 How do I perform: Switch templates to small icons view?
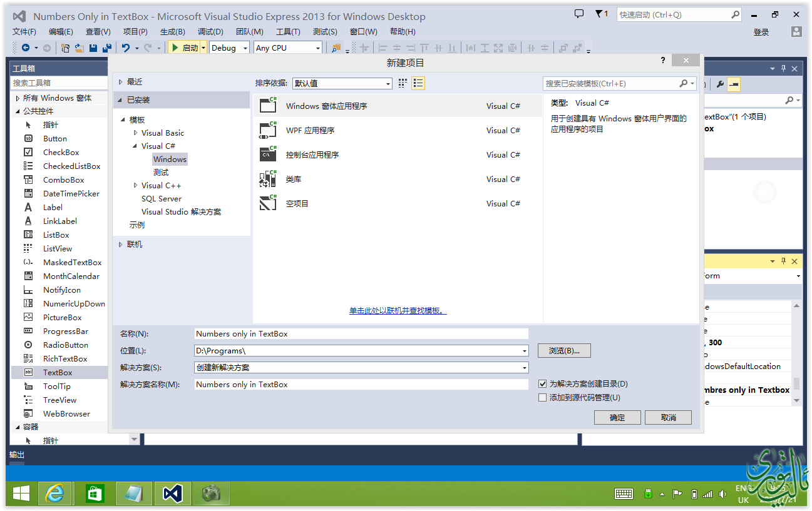coord(403,83)
